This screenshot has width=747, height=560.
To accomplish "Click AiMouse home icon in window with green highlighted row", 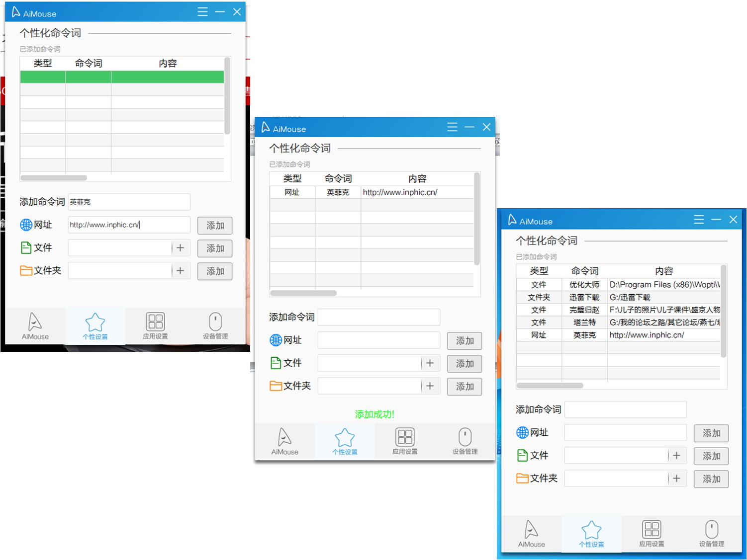I will point(35,325).
